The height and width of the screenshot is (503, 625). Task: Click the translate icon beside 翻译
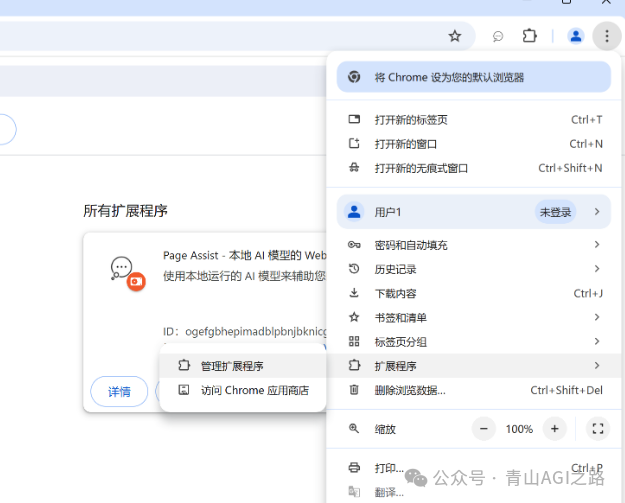(x=354, y=491)
